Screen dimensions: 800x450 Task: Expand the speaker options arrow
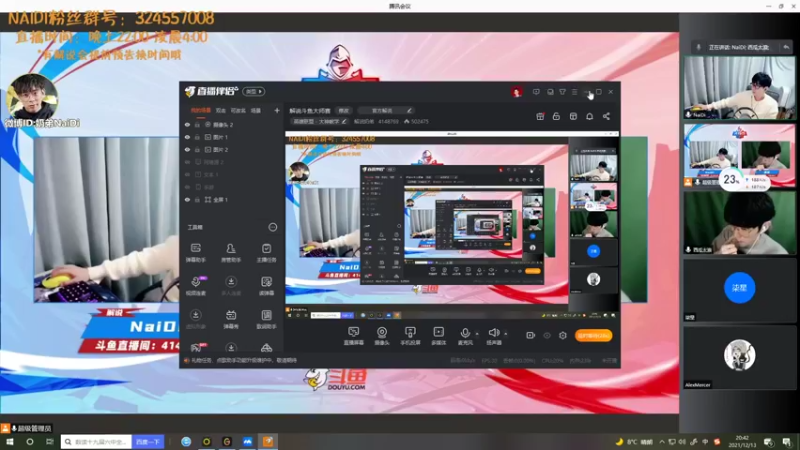[x=506, y=334]
